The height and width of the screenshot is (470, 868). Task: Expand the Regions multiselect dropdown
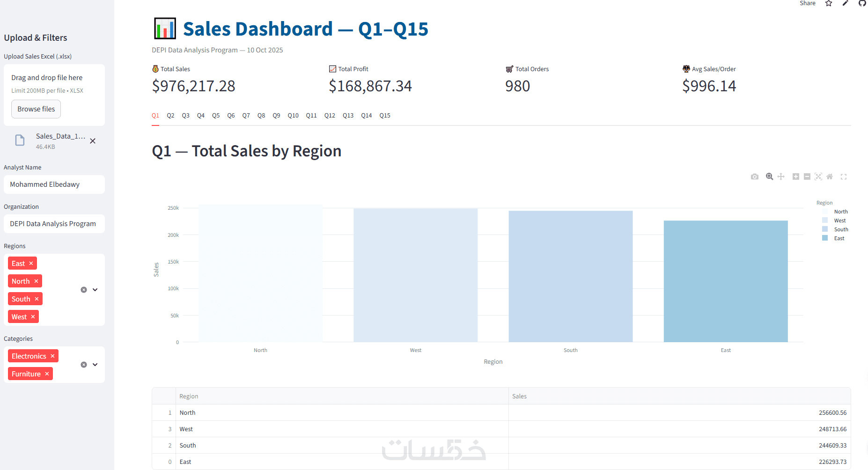95,290
